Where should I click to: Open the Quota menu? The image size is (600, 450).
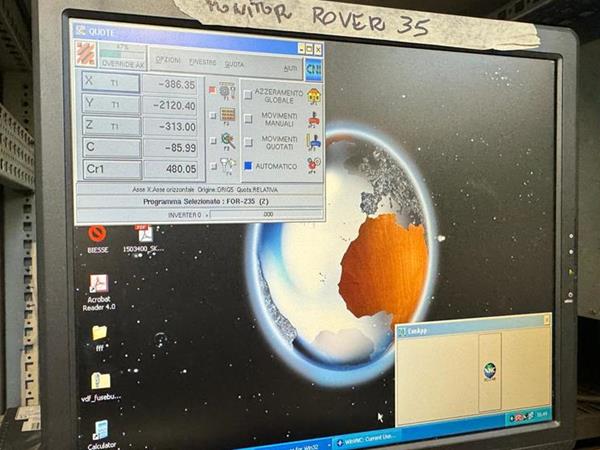pyautogui.click(x=234, y=64)
